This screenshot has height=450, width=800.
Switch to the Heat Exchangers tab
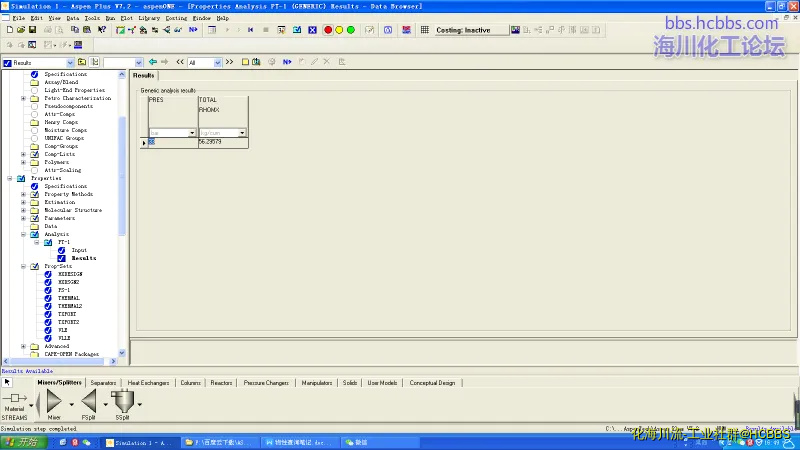[148, 382]
